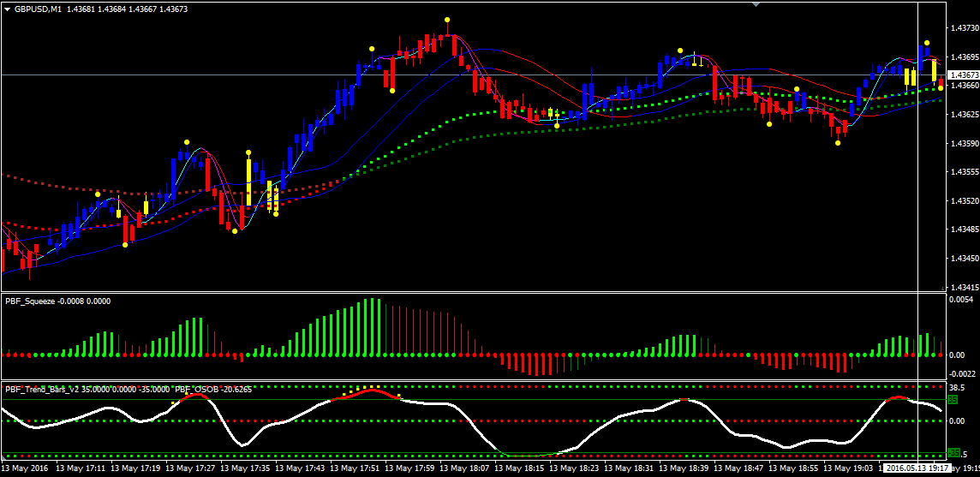Click the PBF_Squeeze indicator label
Viewport: 980px width, 477px height.
[x=32, y=301]
